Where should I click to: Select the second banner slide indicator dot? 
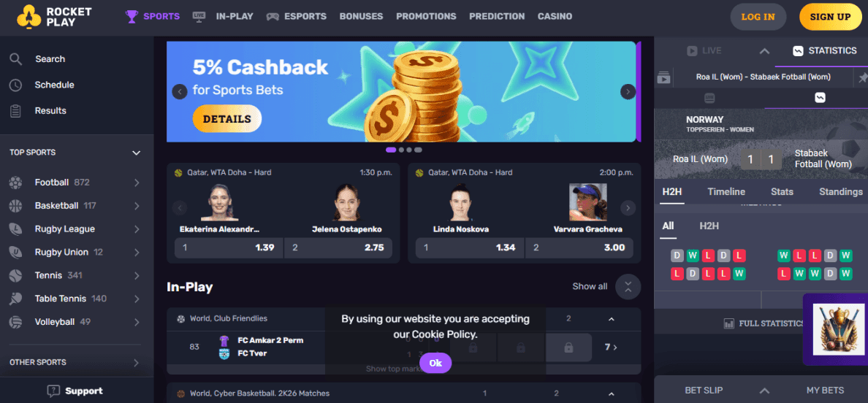tap(401, 150)
